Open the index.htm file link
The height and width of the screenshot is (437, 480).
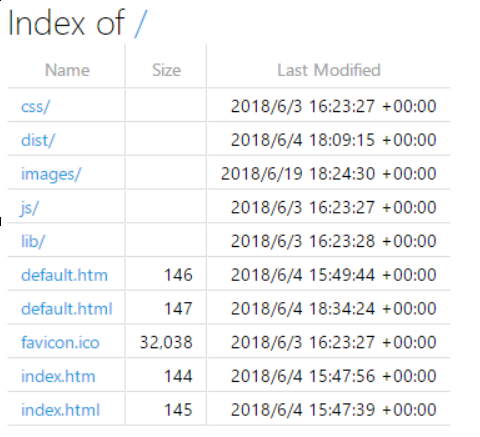coord(58,376)
